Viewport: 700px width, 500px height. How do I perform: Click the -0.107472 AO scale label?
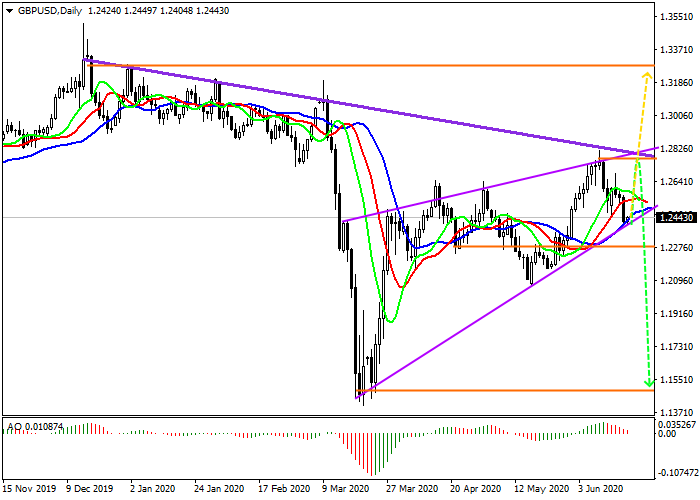coord(677,471)
